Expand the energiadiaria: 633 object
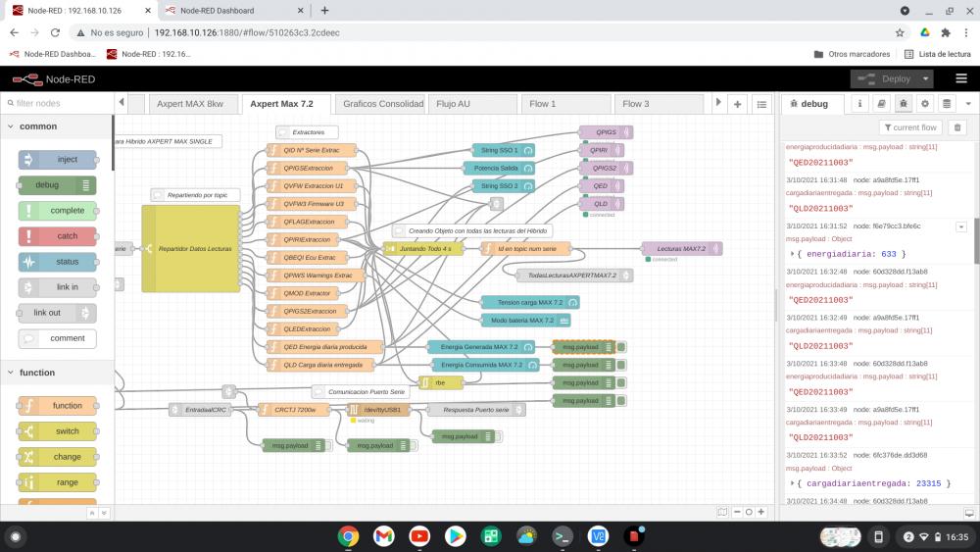Screen dimensions: 980x552 793,255
